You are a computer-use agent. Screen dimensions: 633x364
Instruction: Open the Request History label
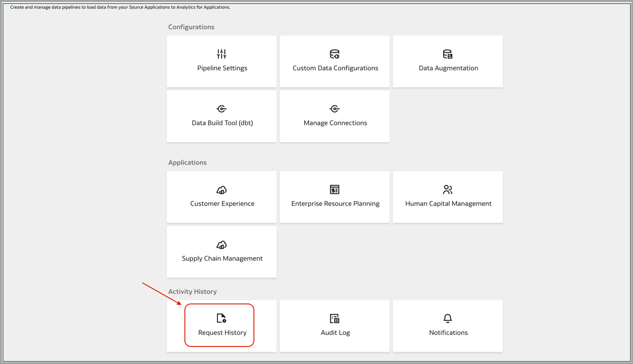click(222, 332)
